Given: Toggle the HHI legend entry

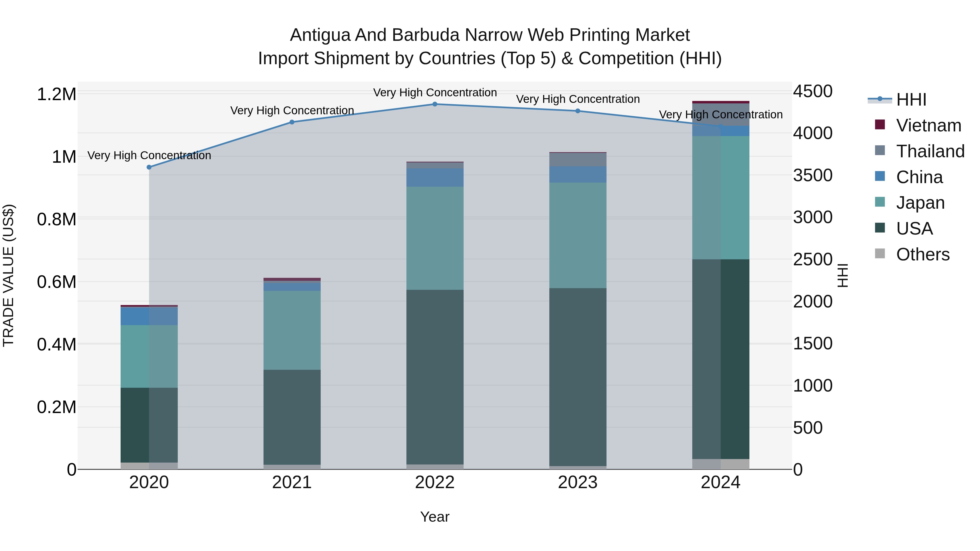Looking at the screenshot, I should 897,100.
